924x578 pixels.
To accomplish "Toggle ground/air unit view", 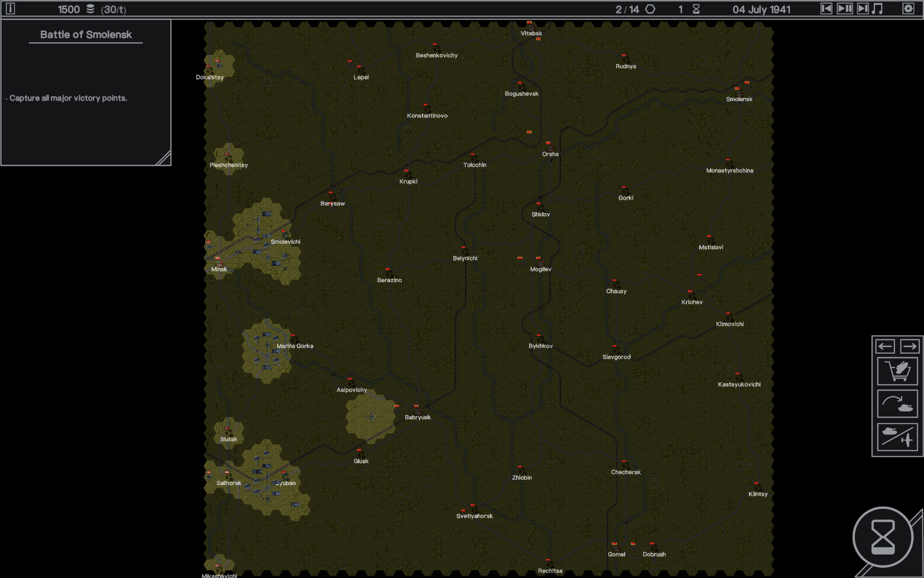I will 897,437.
